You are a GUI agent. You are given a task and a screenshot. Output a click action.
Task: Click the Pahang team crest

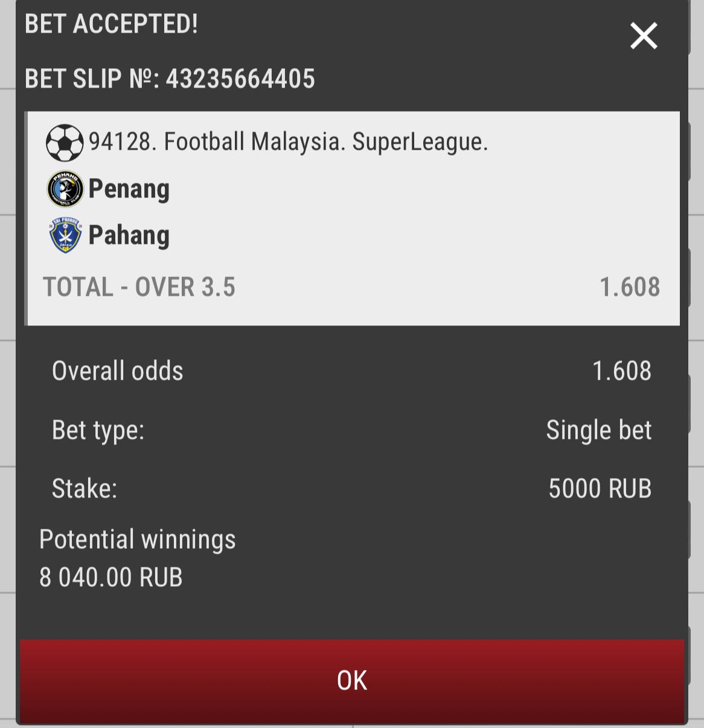click(65, 235)
